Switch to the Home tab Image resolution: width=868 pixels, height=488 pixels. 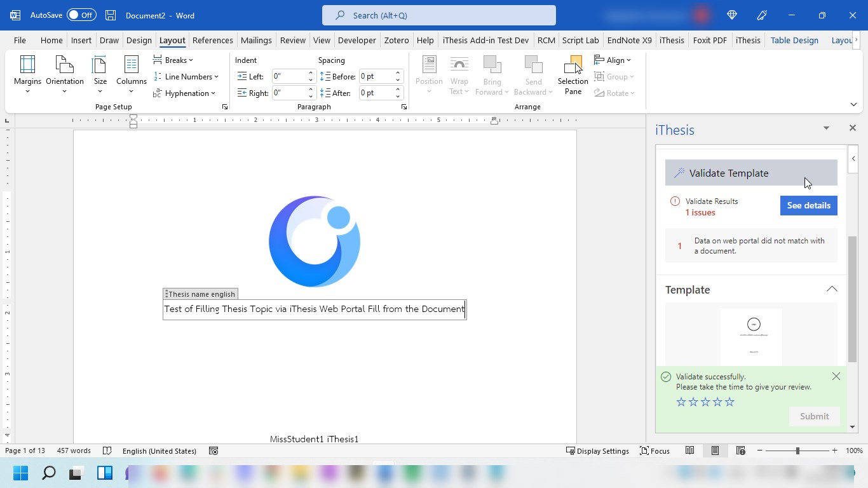(51, 40)
